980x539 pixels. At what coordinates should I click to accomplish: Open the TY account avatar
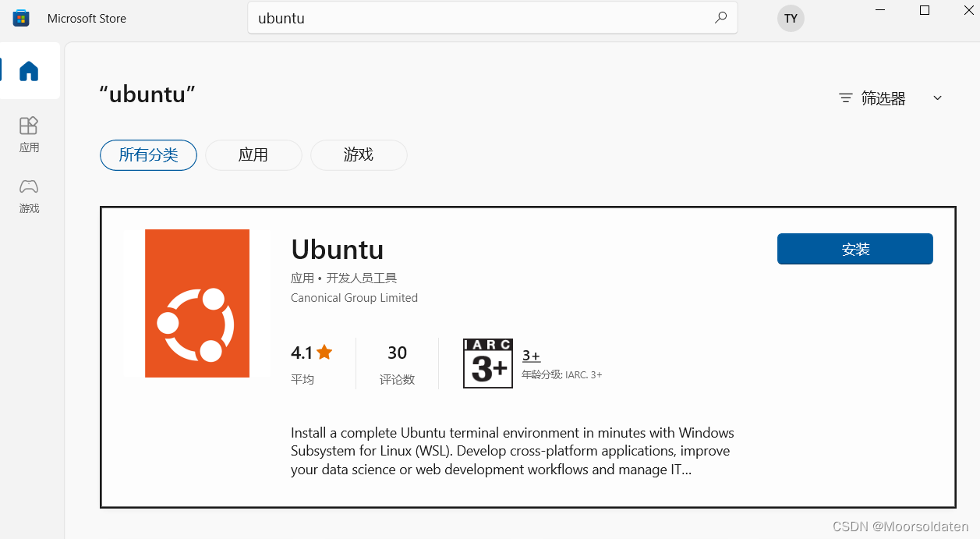tap(791, 18)
